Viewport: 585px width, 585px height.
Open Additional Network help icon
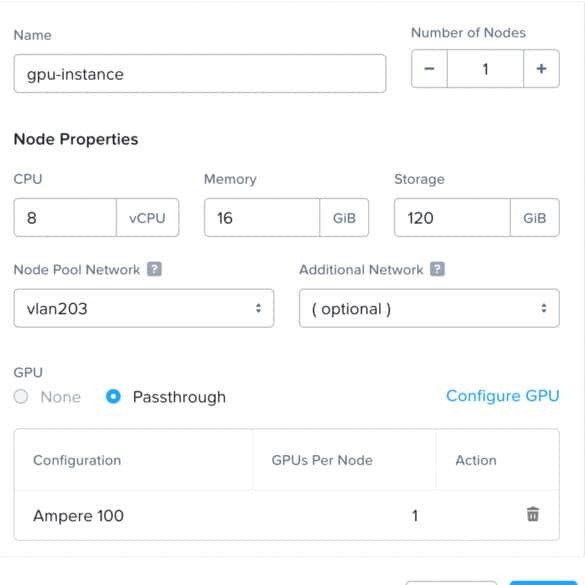(x=437, y=269)
